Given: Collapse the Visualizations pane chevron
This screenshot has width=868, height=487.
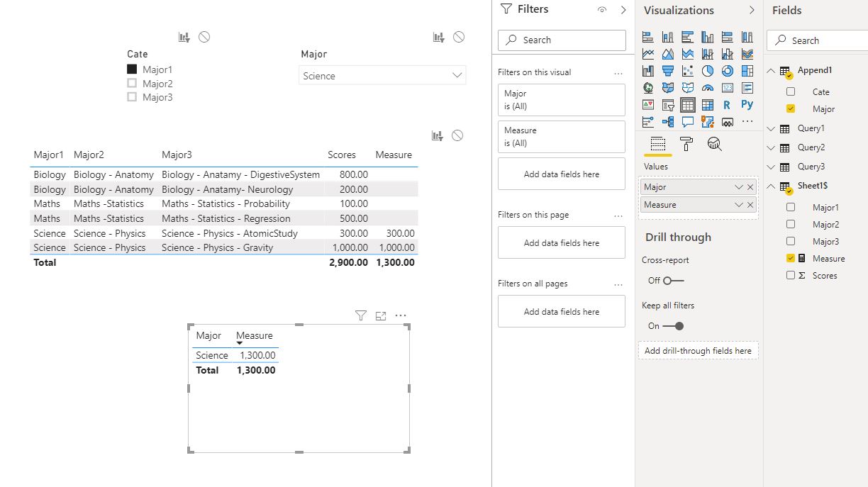Looking at the screenshot, I should click(x=752, y=10).
